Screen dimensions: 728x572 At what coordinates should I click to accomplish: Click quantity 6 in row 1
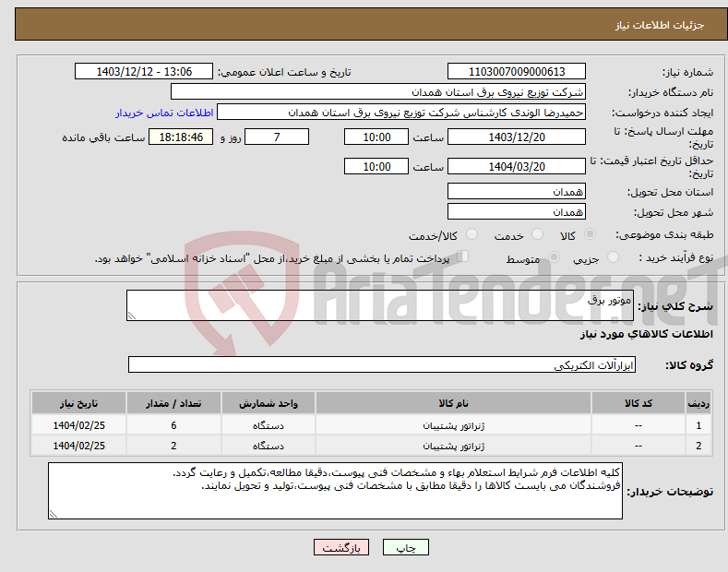[x=173, y=425]
